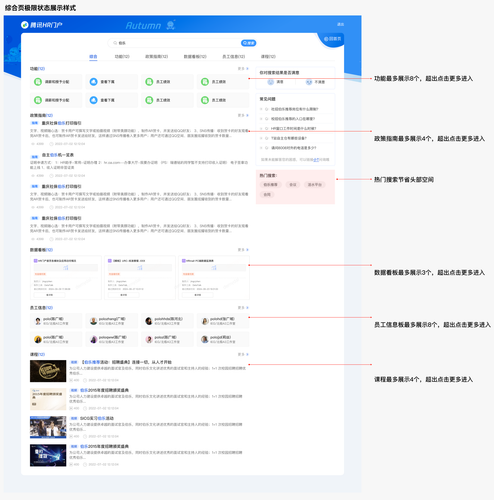This screenshot has width=494, height=500.
Task: Click the 腾讯HR门户 logo icon
Action: 25,25
